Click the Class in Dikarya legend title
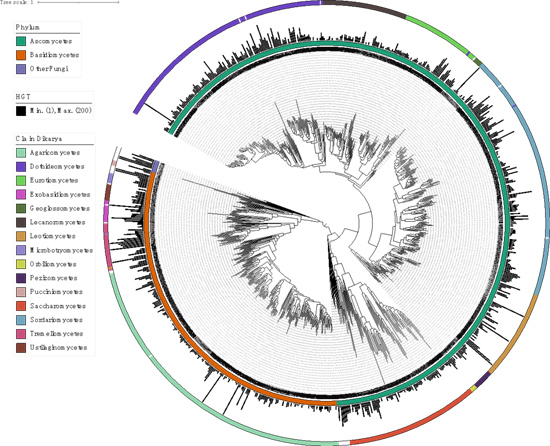Screen dimensions: 550x446 click(39, 139)
